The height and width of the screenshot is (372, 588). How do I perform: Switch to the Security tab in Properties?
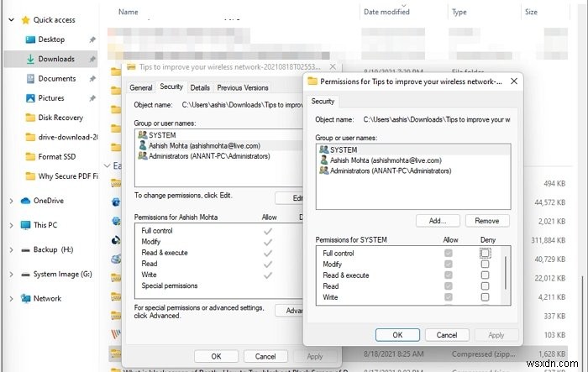point(171,86)
